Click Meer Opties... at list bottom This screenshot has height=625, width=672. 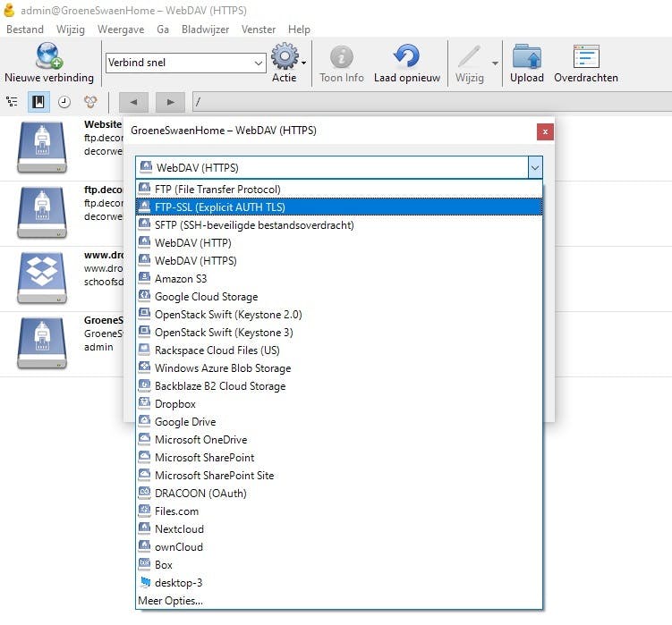[170, 601]
